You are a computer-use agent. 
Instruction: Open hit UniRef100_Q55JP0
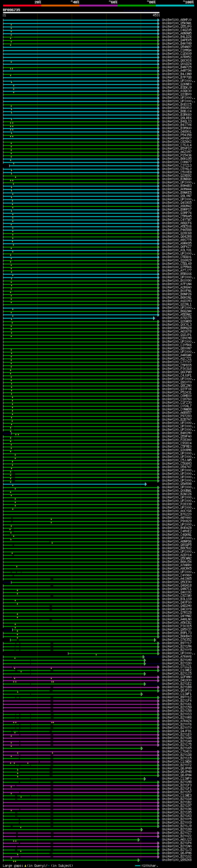coord(176,26)
